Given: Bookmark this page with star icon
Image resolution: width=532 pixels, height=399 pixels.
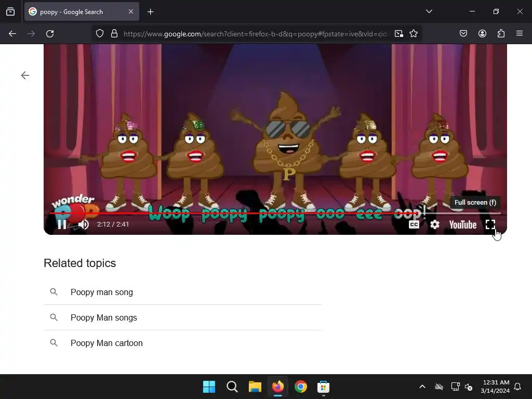Looking at the screenshot, I should tap(413, 34).
